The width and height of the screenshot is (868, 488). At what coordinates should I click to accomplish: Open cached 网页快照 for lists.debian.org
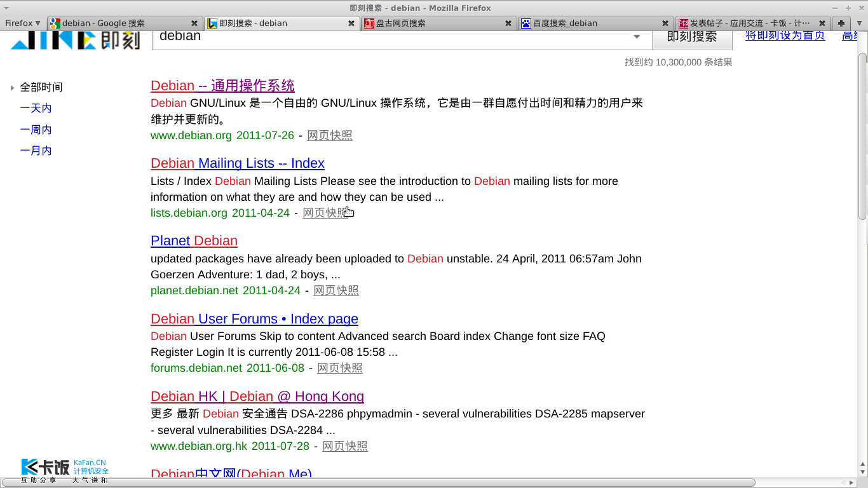pos(325,213)
